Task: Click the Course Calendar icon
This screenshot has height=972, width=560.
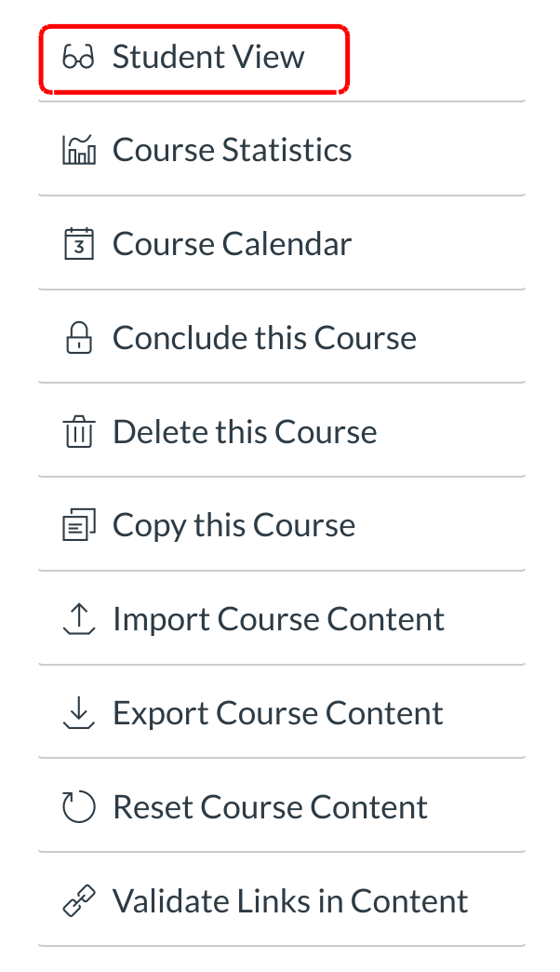Action: (78, 245)
